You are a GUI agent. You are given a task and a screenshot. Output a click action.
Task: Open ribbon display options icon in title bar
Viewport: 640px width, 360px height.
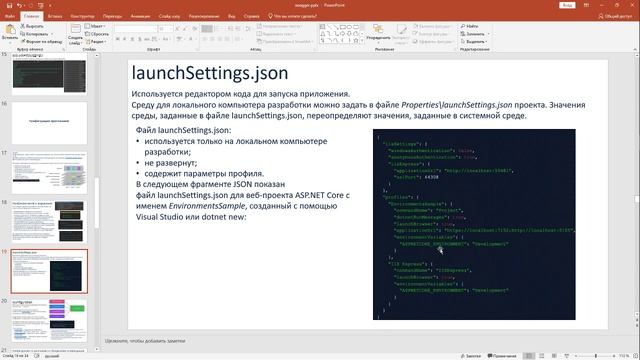coord(586,5)
